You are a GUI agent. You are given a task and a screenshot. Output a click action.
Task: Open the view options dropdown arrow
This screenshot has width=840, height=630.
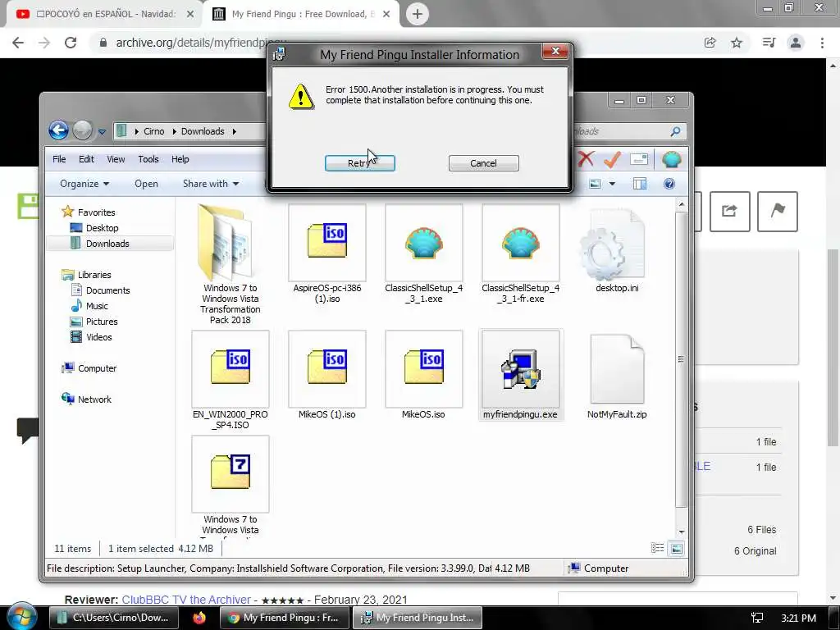[612, 184]
